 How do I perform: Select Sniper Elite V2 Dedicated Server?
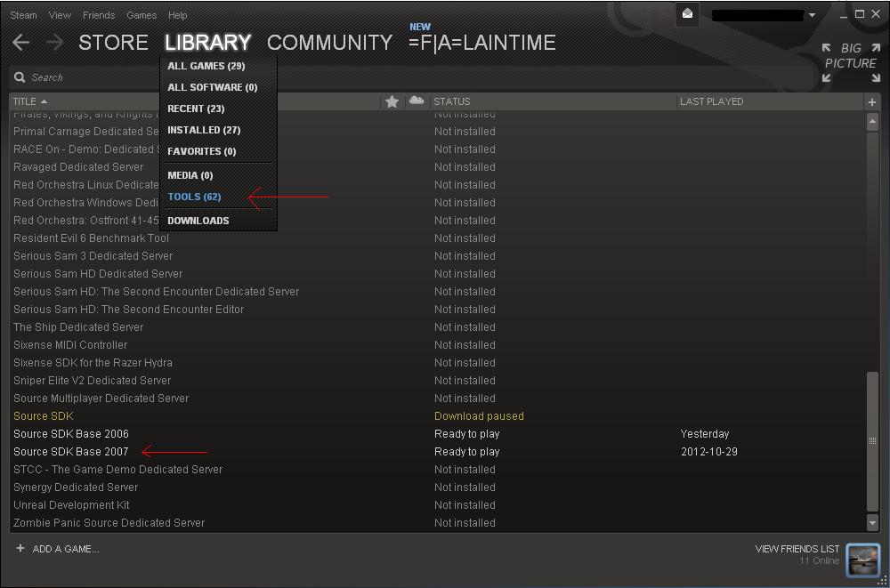(92, 380)
